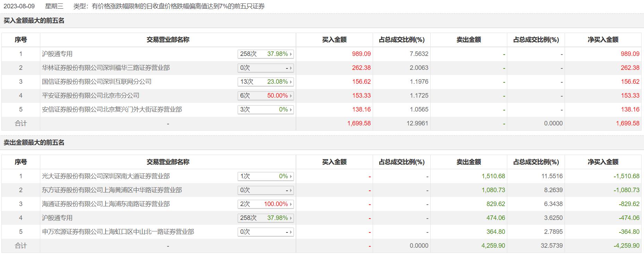Select sell amount 1,080.73 in 卖出金额 column
Viewport: 644px width, 254px height.
click(493, 190)
